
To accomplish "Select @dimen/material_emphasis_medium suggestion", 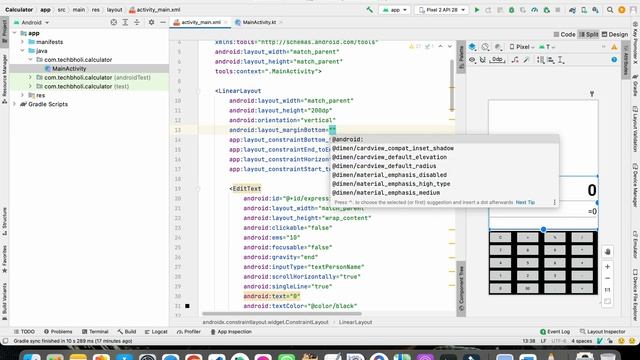I will click(x=445, y=193).
